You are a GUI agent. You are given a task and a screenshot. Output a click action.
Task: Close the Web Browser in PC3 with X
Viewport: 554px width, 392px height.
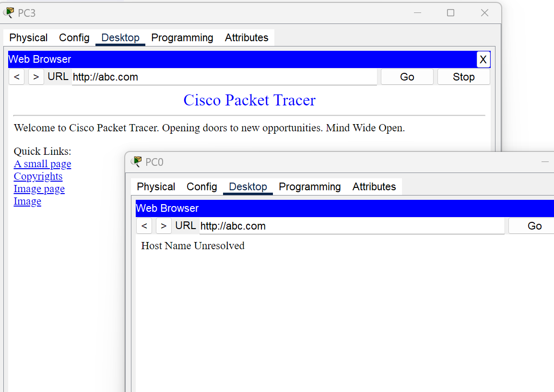(483, 59)
